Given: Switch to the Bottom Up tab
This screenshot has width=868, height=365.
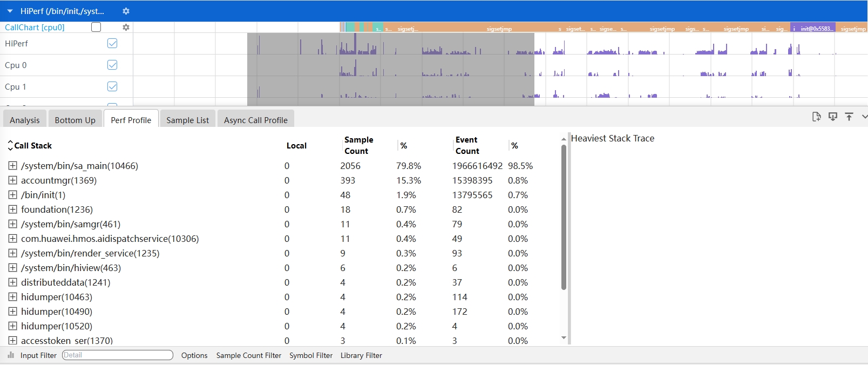Looking at the screenshot, I should tap(75, 120).
